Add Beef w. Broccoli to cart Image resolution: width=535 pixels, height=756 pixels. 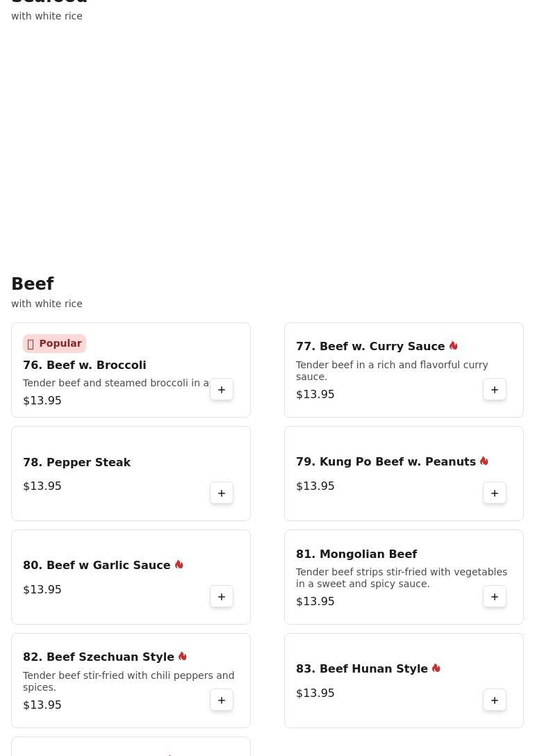click(222, 390)
